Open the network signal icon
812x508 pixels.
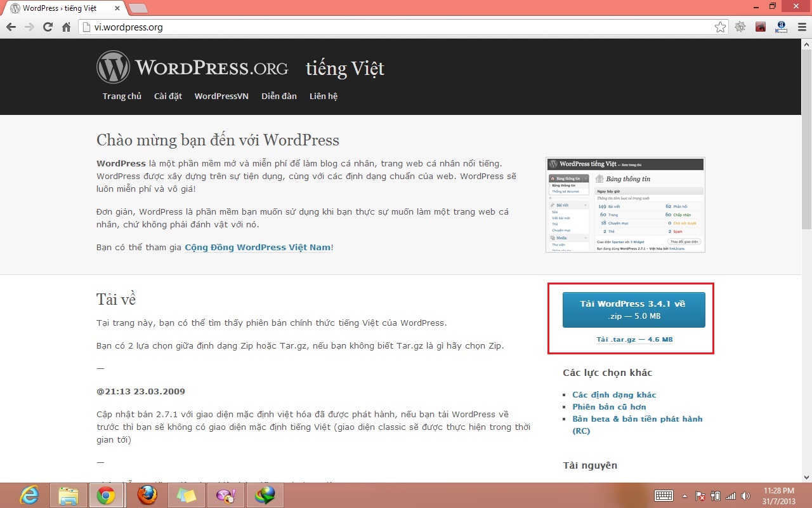click(731, 495)
